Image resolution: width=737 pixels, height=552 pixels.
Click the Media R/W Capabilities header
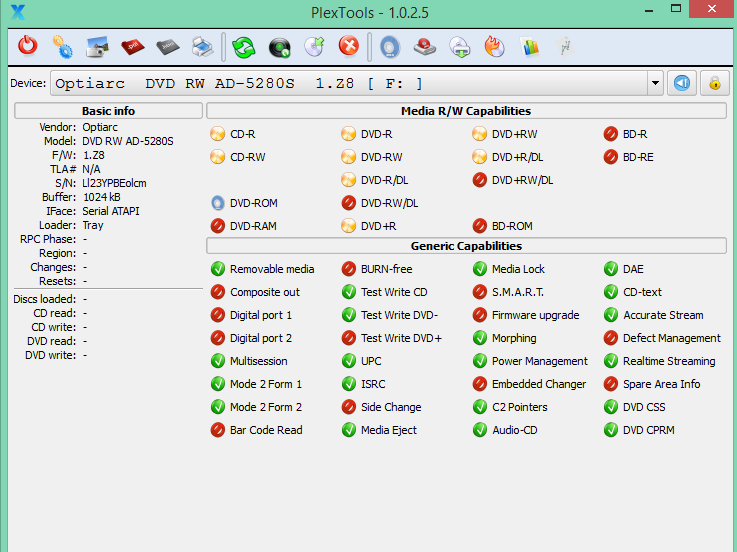point(466,111)
